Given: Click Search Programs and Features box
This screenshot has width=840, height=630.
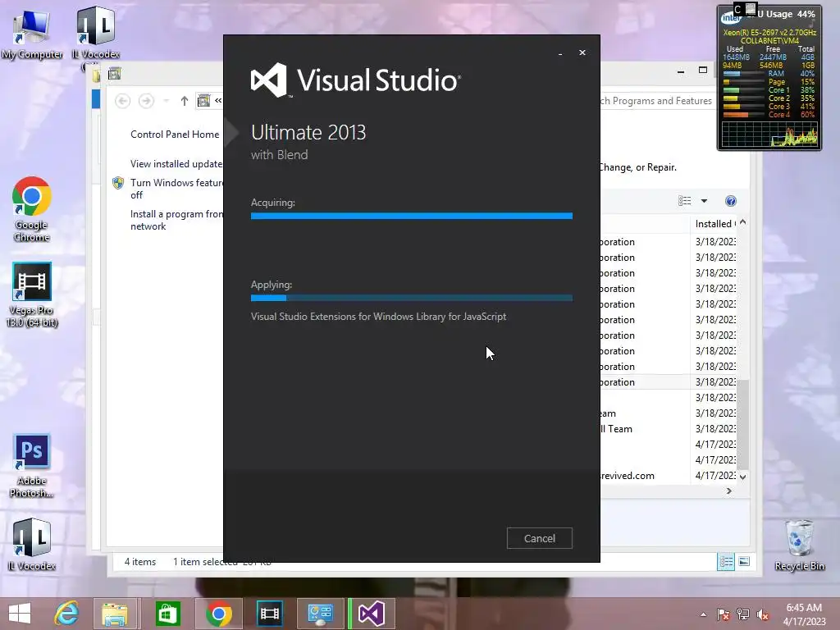Looking at the screenshot, I should [x=657, y=101].
